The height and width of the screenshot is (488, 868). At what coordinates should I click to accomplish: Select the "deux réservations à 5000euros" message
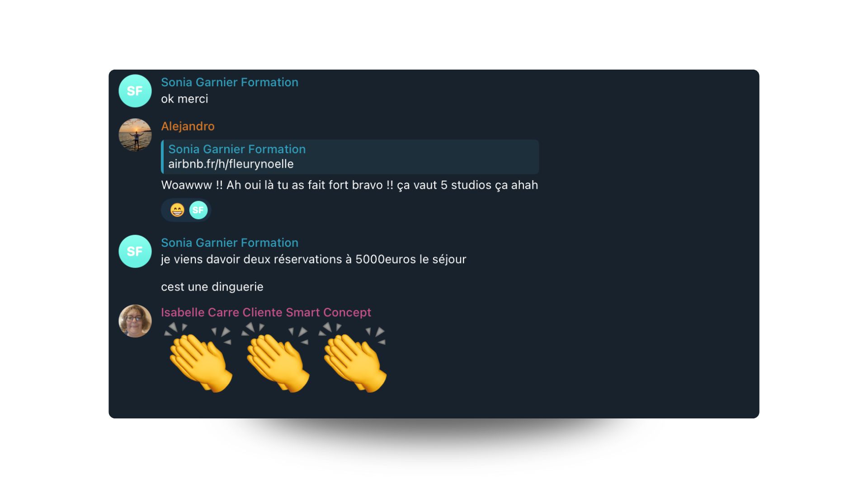tap(314, 259)
